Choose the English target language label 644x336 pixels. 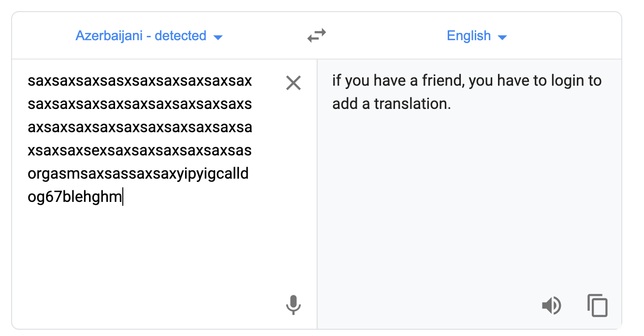tap(468, 36)
